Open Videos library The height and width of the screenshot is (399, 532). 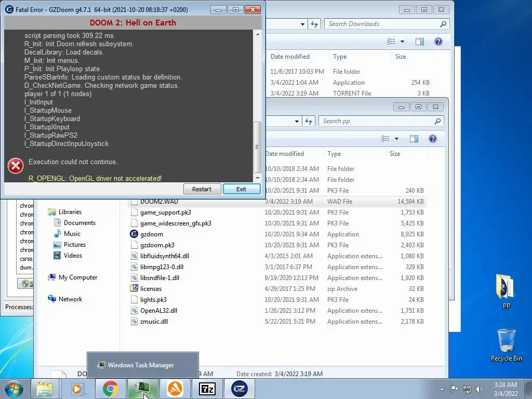click(x=73, y=256)
